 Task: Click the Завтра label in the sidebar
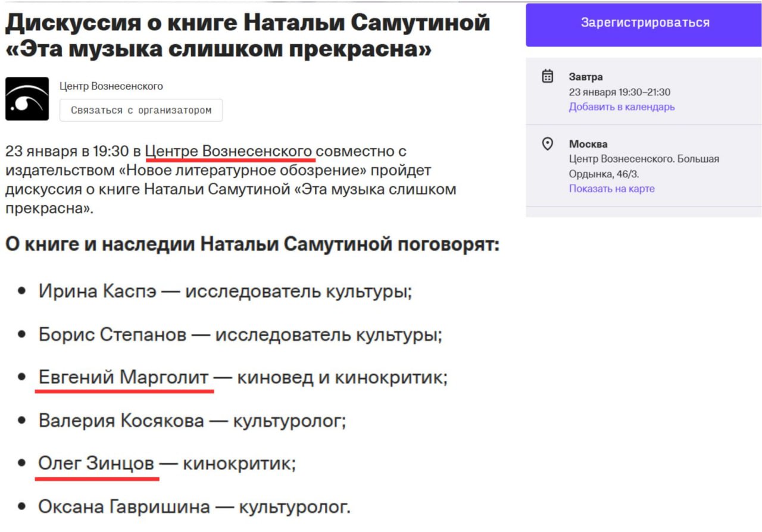[x=585, y=77]
